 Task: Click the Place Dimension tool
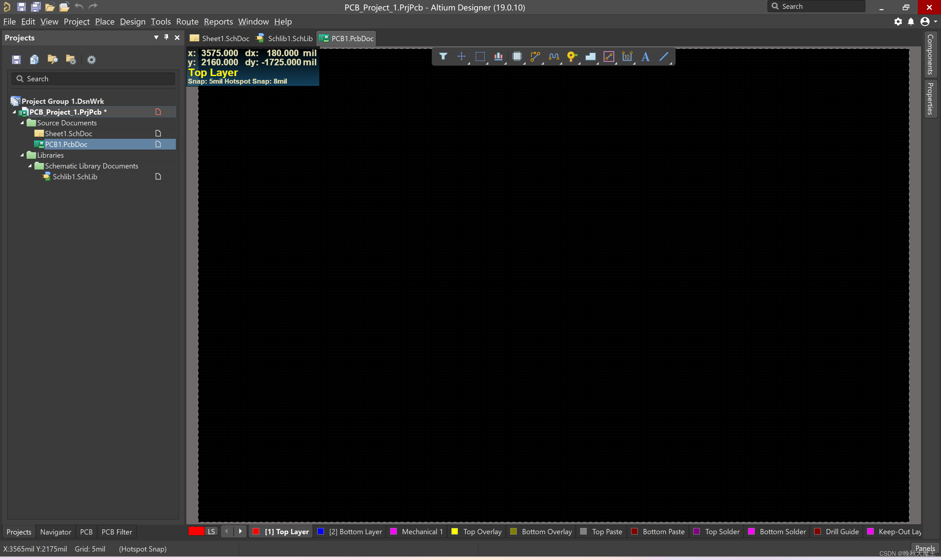(627, 56)
